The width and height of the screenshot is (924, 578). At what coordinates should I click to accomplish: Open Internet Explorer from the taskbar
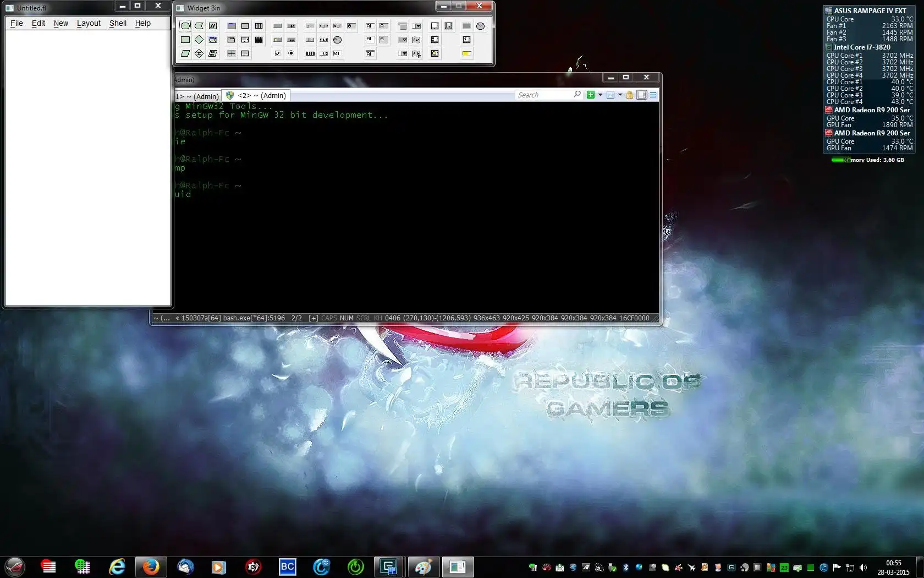(117, 566)
